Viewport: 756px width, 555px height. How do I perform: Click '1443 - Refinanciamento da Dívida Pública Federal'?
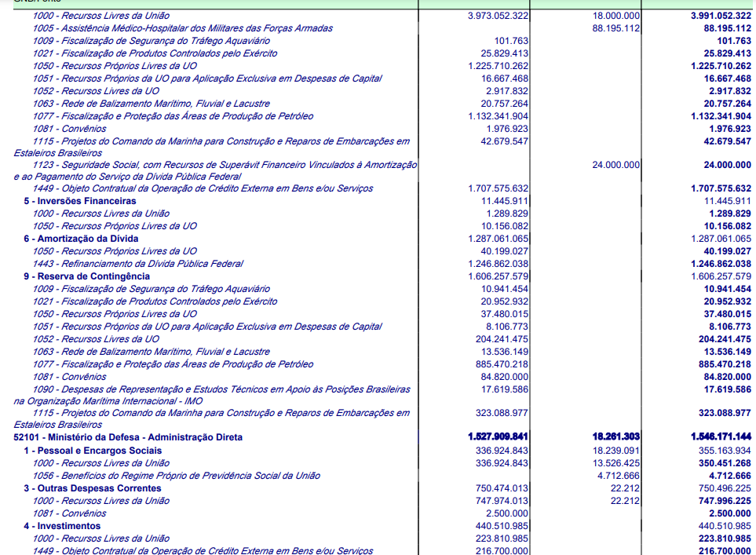tap(138, 264)
